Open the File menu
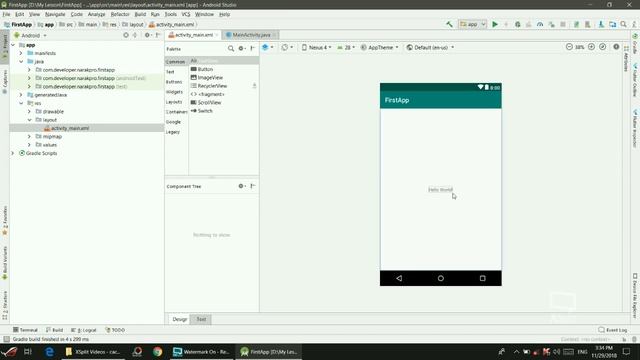640x360 pixels. [x=6, y=14]
